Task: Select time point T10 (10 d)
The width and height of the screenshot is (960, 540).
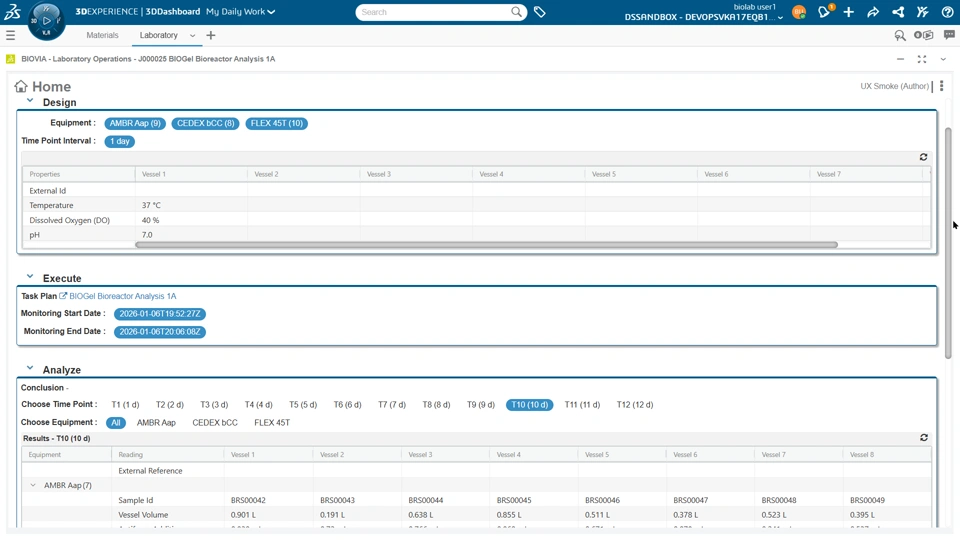Action: point(530,405)
